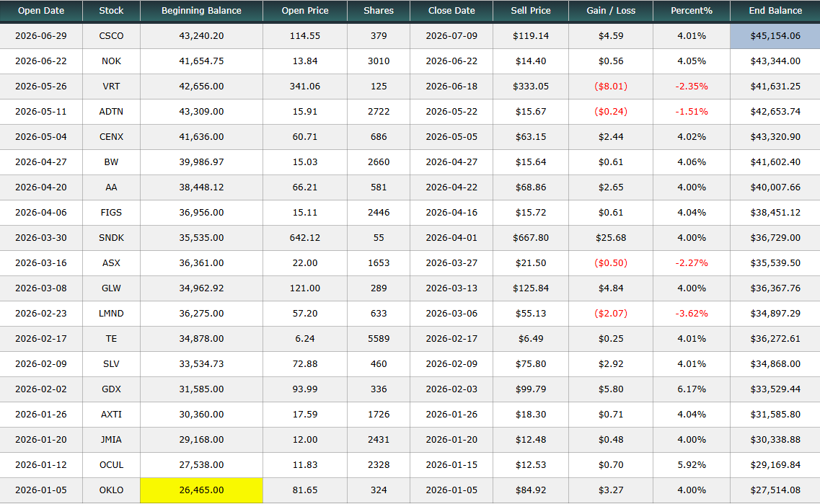The width and height of the screenshot is (820, 504).
Task: Select the NOK stock cell
Action: tap(111, 61)
